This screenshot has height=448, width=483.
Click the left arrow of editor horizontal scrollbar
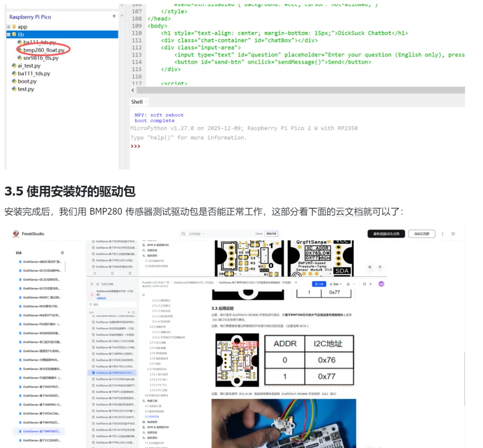(x=133, y=90)
